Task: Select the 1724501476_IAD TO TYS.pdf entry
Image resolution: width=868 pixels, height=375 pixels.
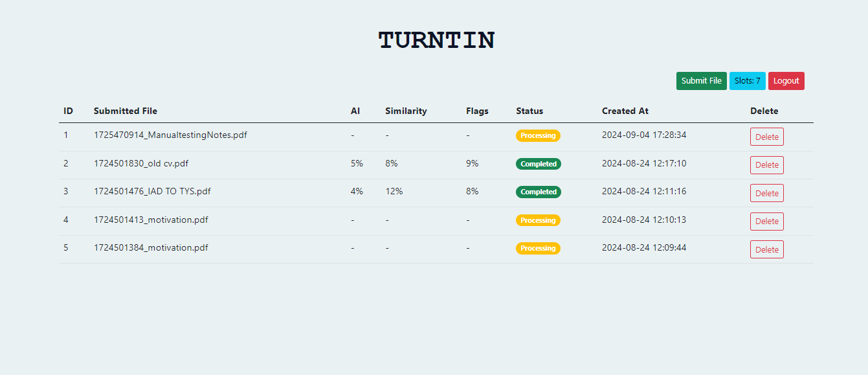Action: click(x=152, y=191)
